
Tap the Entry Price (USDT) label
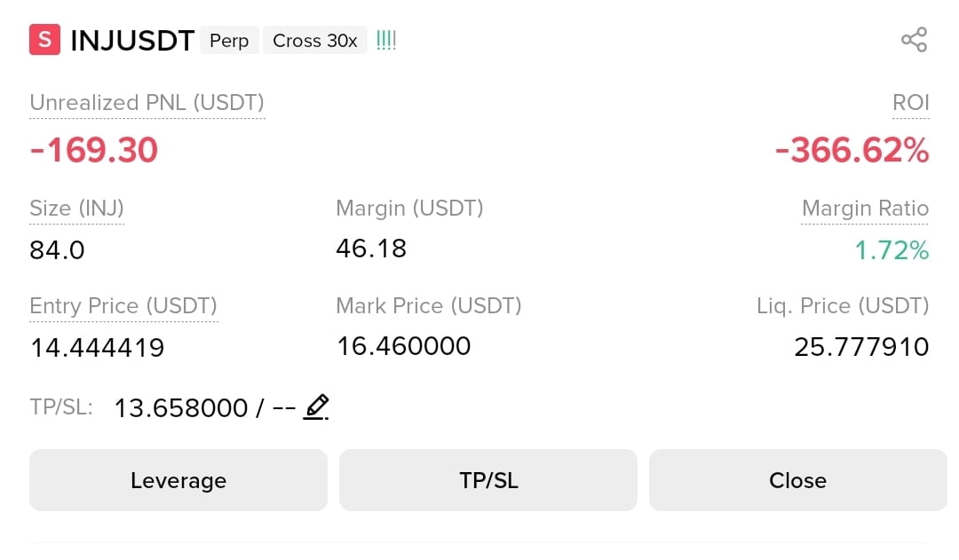(x=123, y=305)
